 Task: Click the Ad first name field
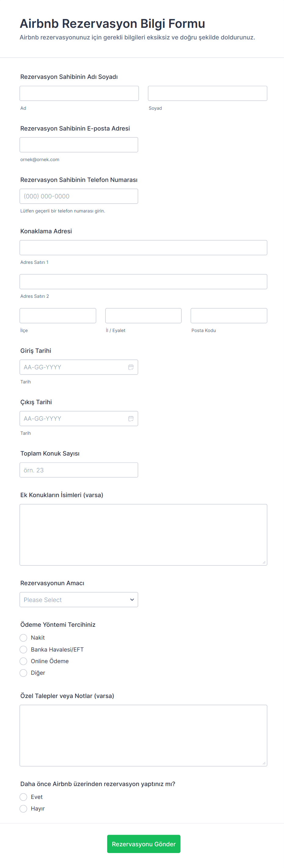point(79,93)
